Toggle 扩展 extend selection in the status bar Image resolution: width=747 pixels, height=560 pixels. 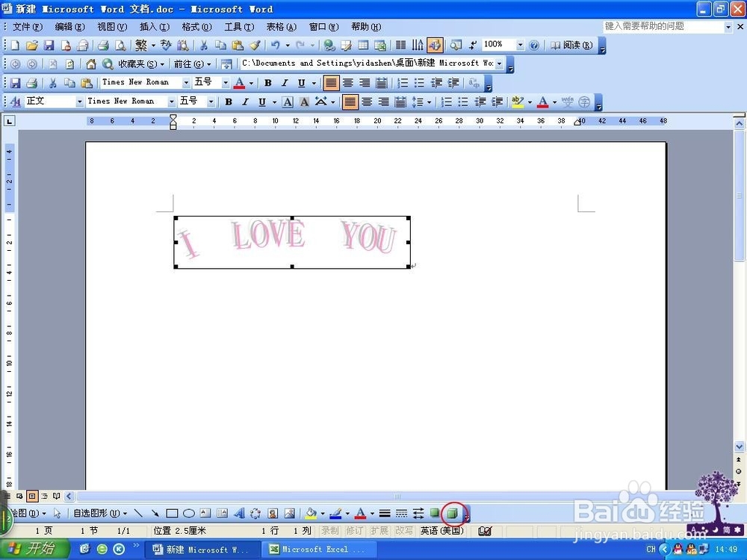(x=379, y=530)
